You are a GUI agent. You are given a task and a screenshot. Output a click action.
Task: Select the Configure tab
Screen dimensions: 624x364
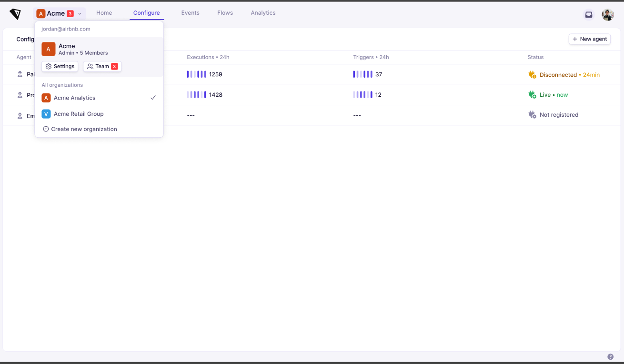(147, 13)
